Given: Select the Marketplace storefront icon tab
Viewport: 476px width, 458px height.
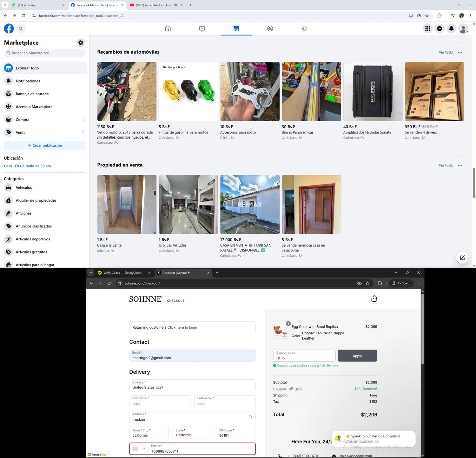Looking at the screenshot, I should [236, 29].
